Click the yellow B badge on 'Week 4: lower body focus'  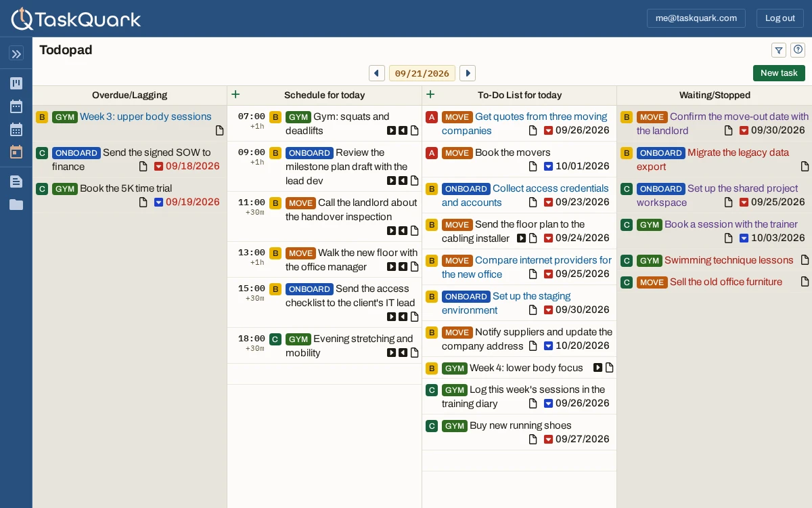[432, 368]
